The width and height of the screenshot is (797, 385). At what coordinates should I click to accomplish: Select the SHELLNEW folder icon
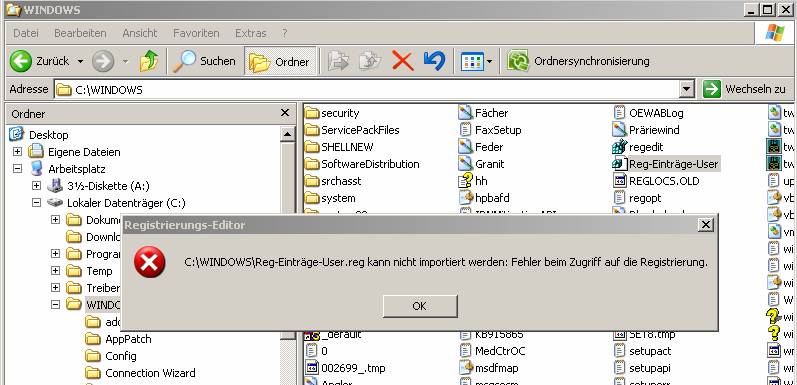coord(312,147)
